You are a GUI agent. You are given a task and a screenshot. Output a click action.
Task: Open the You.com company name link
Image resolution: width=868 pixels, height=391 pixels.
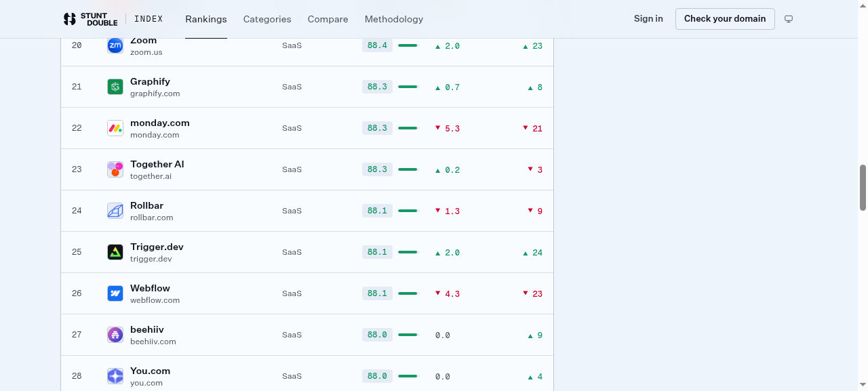(x=150, y=371)
